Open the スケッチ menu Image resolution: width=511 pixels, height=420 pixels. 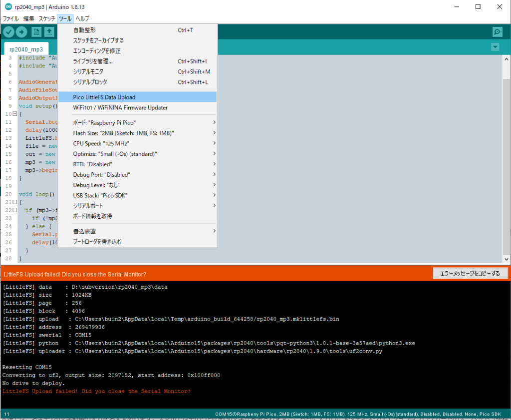pyautogui.click(x=47, y=18)
